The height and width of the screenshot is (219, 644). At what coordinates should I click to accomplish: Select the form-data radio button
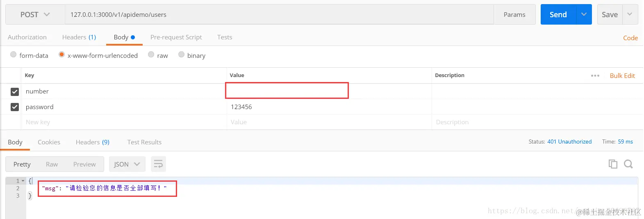[x=13, y=54]
